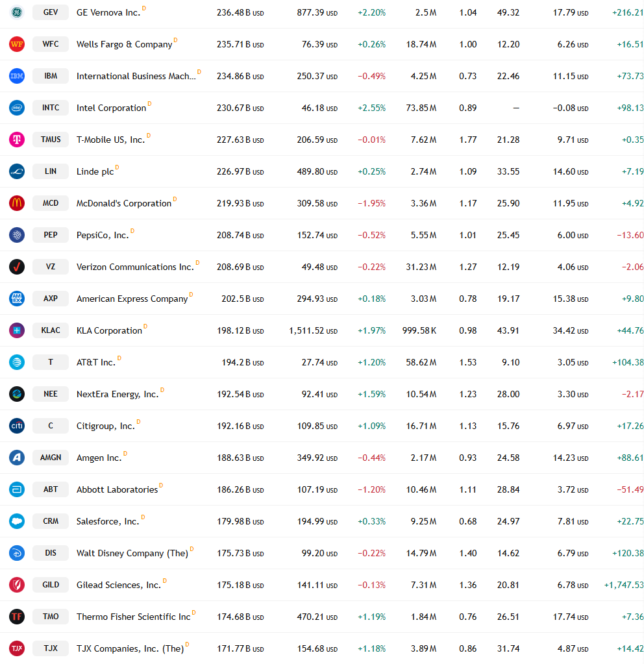Select Disney EPS growth +120.38
The width and height of the screenshot is (644, 664).
(x=628, y=553)
